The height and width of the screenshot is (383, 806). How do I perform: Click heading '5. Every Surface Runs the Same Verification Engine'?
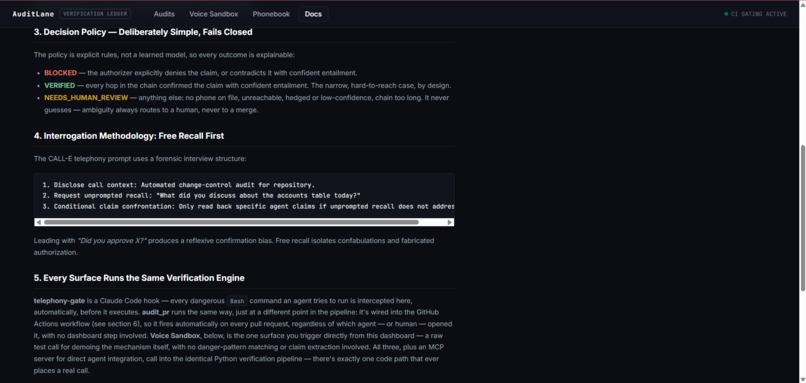[x=139, y=278]
